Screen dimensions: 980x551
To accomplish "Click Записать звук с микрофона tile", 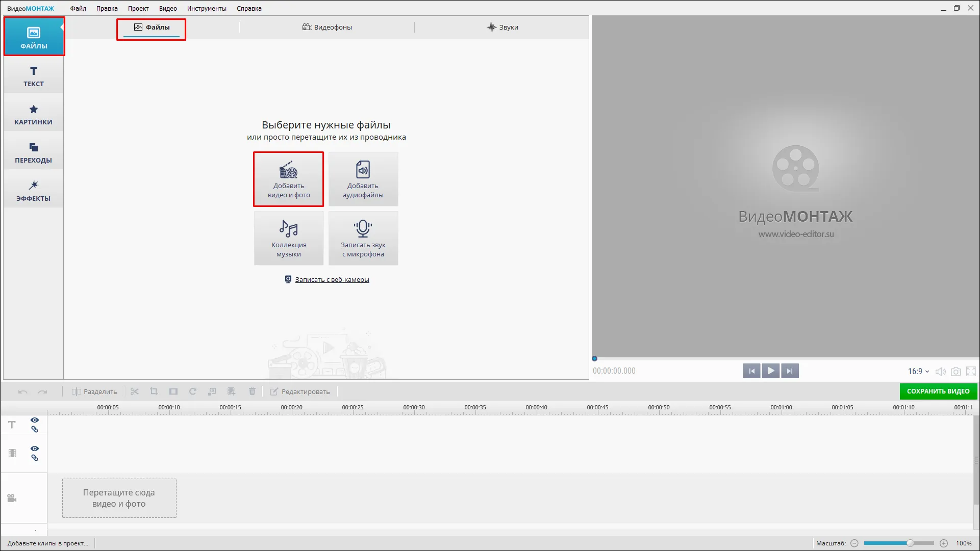I will [363, 238].
